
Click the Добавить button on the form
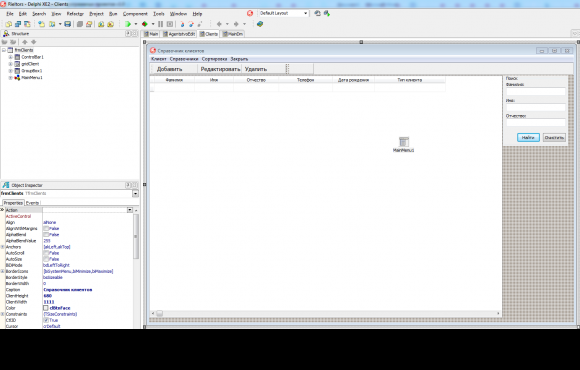point(169,69)
